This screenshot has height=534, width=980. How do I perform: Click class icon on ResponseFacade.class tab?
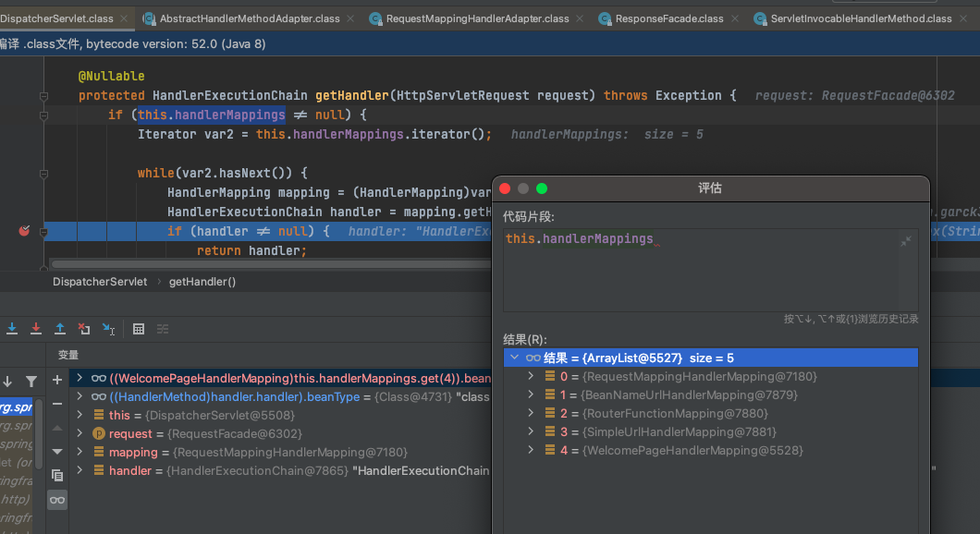605,18
